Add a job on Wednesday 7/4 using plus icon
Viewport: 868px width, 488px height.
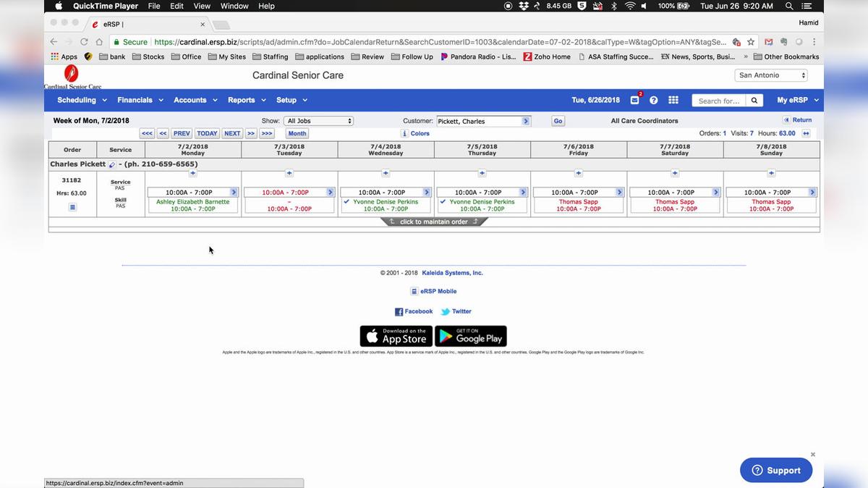(386, 173)
